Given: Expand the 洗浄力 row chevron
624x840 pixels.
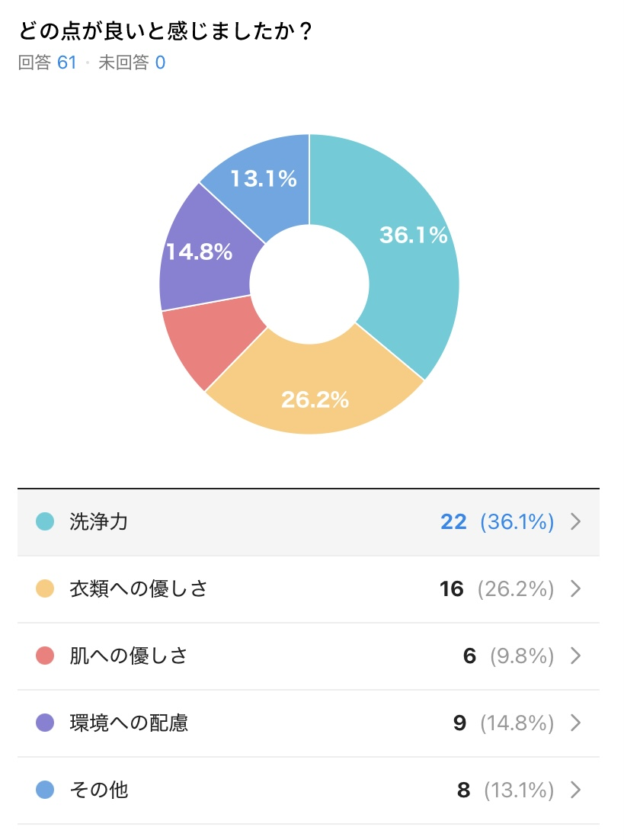Looking at the screenshot, I should 576,521.
